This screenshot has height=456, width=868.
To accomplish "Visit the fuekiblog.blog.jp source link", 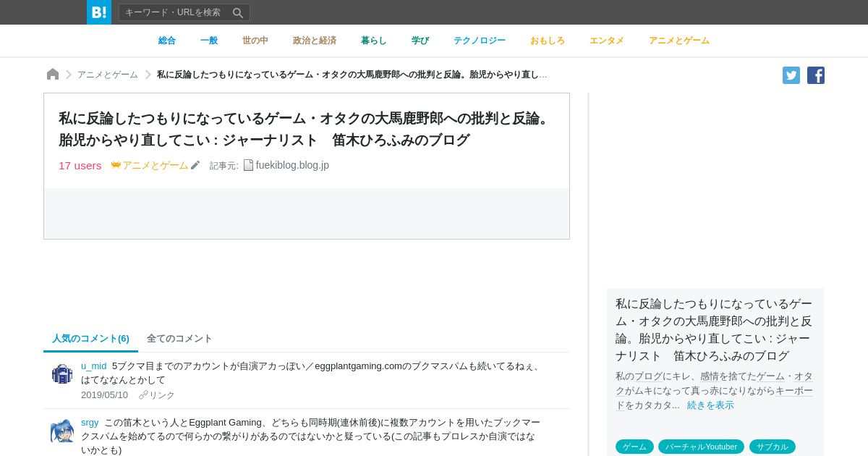I will pyautogui.click(x=292, y=165).
